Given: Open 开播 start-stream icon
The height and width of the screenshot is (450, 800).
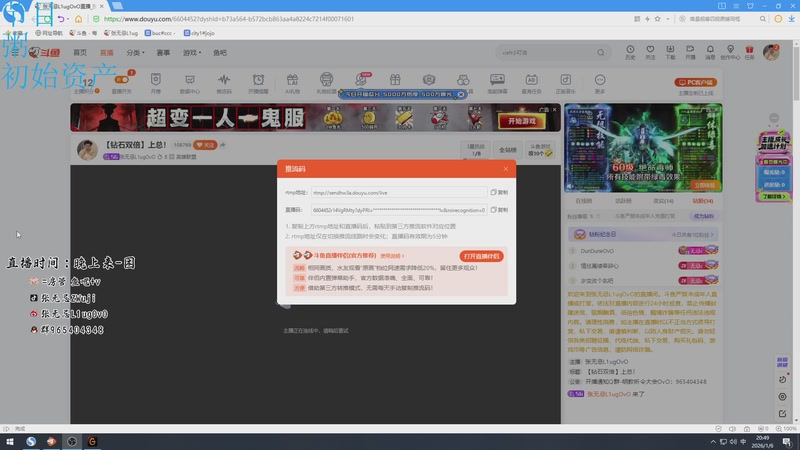Looking at the screenshot, I should pyautogui.click(x=690, y=52).
